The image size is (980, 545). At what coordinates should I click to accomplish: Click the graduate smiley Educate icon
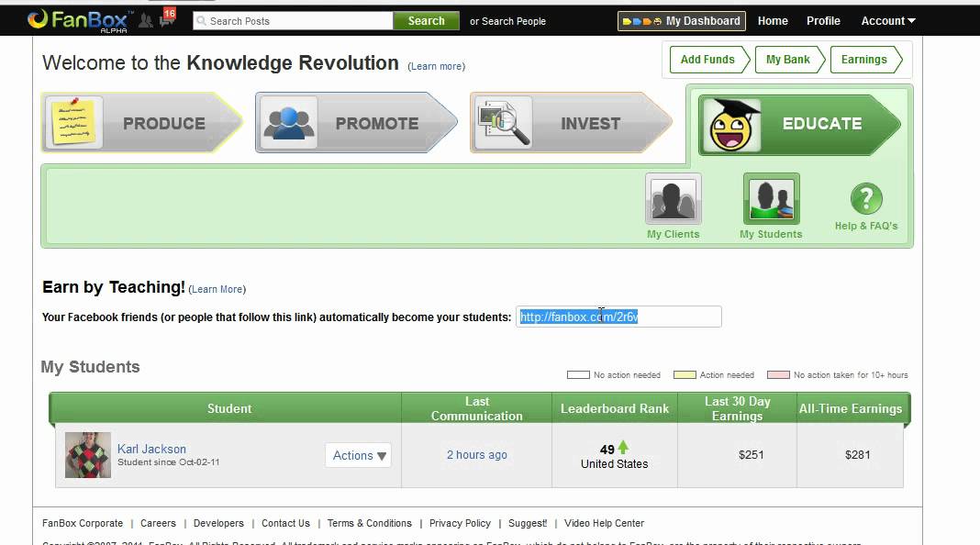pyautogui.click(x=732, y=125)
